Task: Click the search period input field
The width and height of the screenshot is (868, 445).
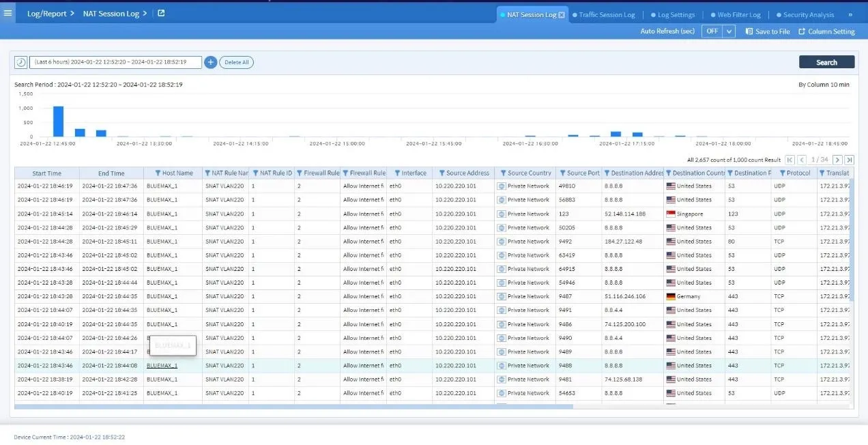Action: [115, 62]
